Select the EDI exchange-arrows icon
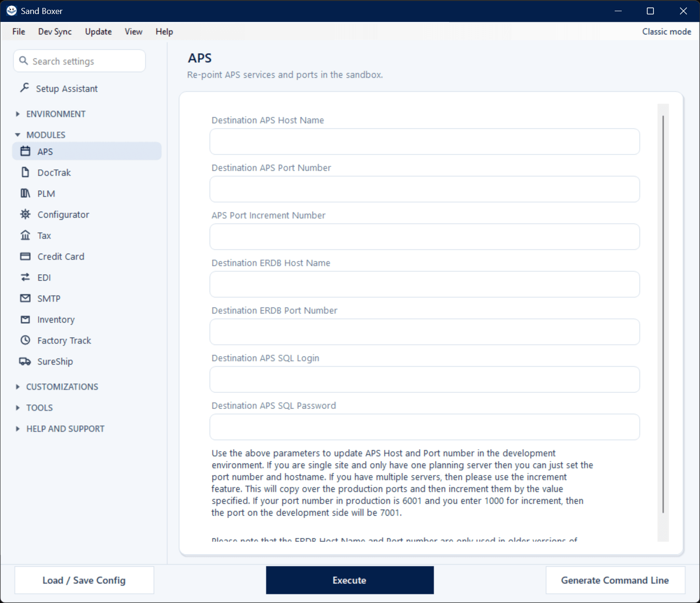The height and width of the screenshot is (603, 700). (26, 277)
